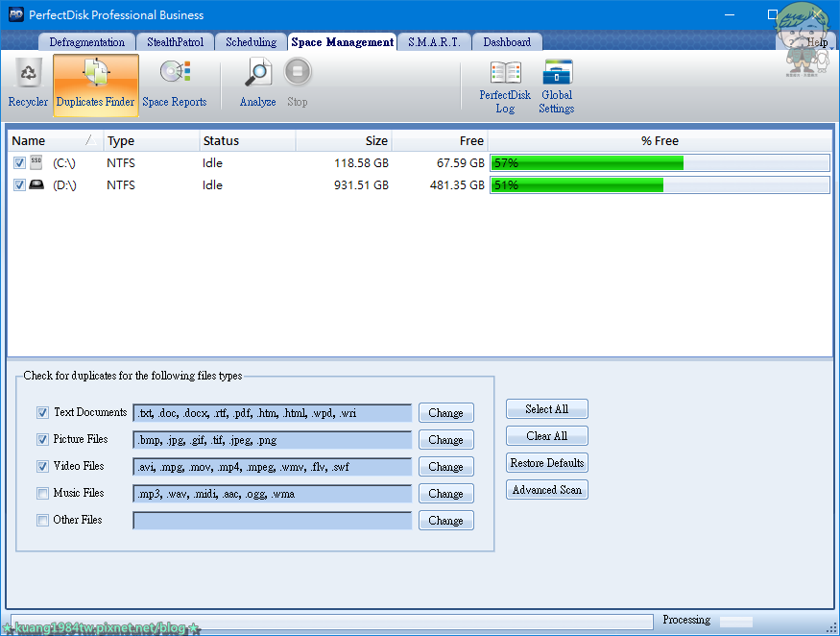840x636 pixels.
Task: Change Music Files extensions
Action: click(x=445, y=494)
